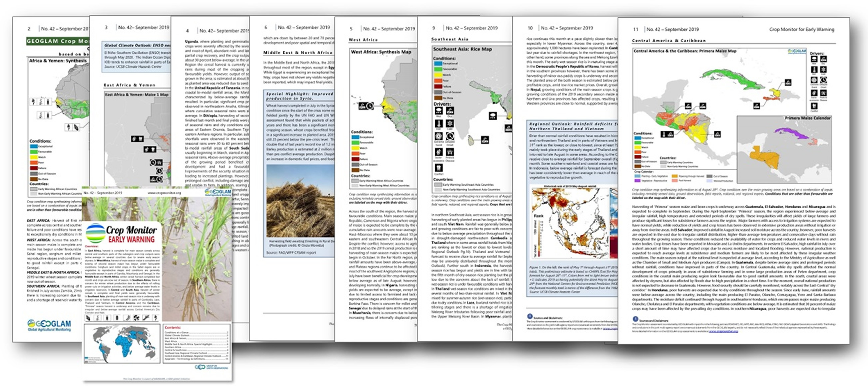This screenshot has height=386, width=868.
Task: Open the cropmonitor.org link at the bottom of page 11
Action: click(x=723, y=331)
